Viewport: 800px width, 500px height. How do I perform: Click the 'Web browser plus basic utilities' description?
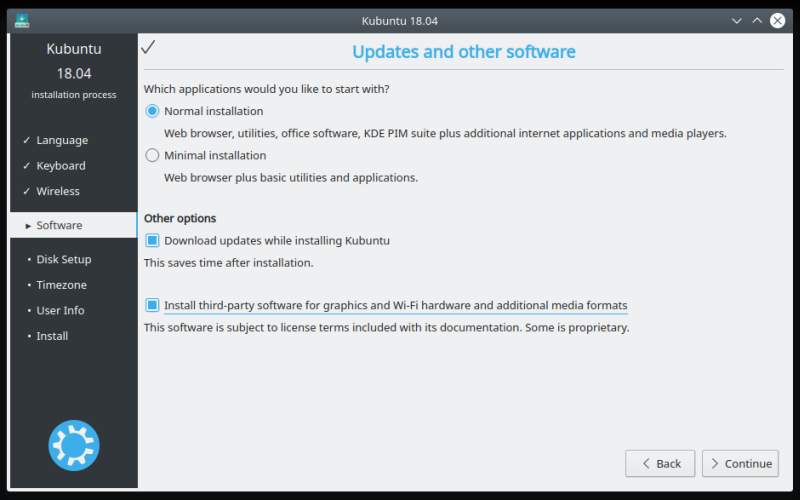tap(291, 178)
